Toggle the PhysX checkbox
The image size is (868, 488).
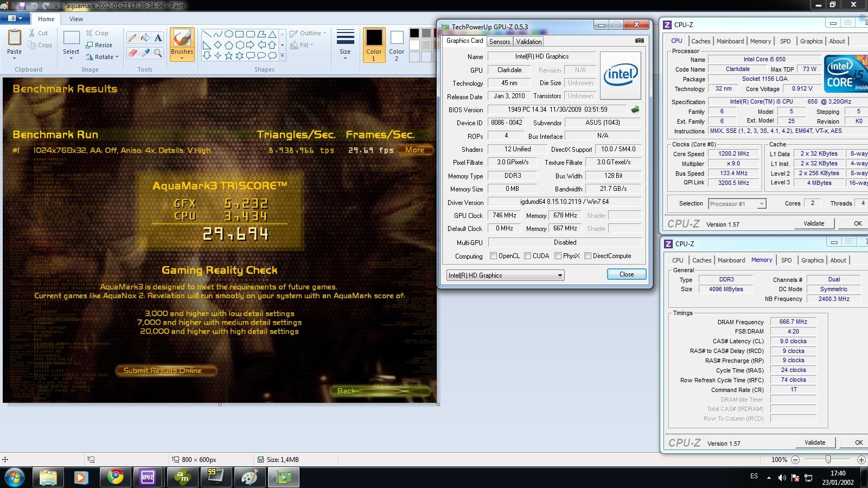click(x=558, y=256)
